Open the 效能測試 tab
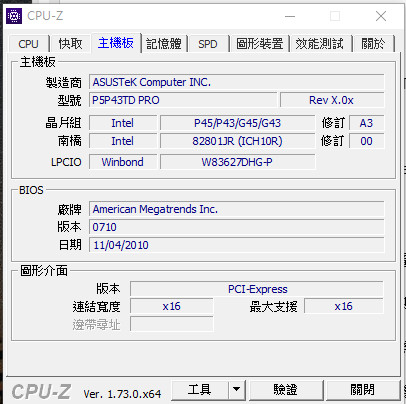This screenshot has width=406, height=404. pos(320,44)
